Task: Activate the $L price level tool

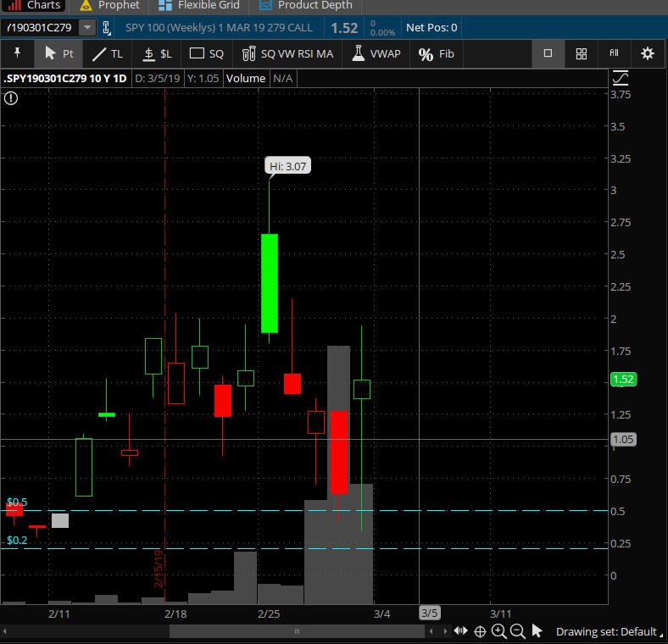Action: pos(157,53)
